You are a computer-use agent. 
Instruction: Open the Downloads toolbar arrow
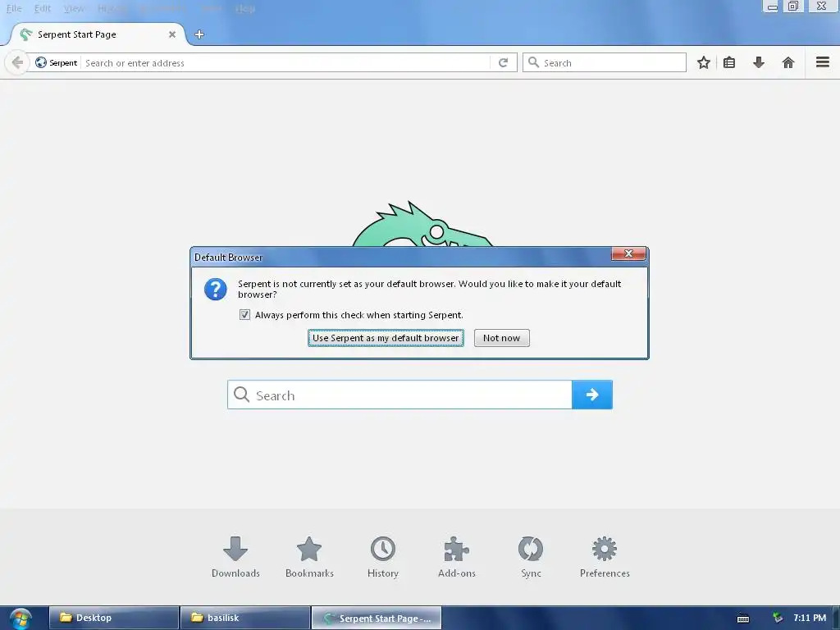(x=759, y=62)
